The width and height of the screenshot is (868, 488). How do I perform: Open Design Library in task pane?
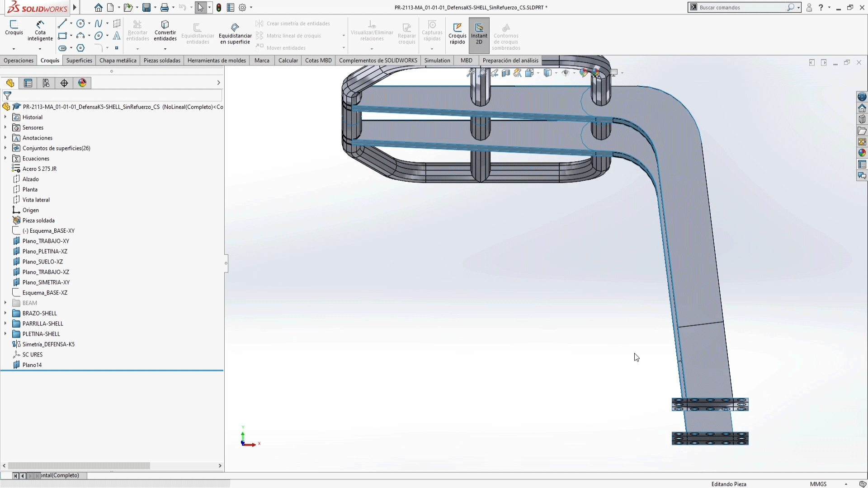(x=862, y=119)
